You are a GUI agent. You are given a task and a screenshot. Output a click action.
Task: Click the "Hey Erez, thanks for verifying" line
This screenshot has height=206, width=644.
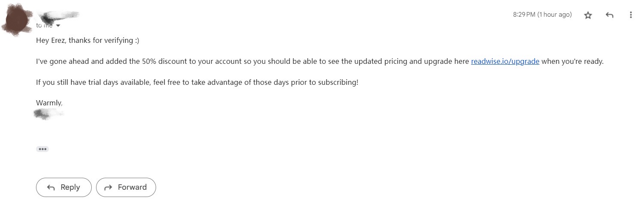tap(87, 41)
